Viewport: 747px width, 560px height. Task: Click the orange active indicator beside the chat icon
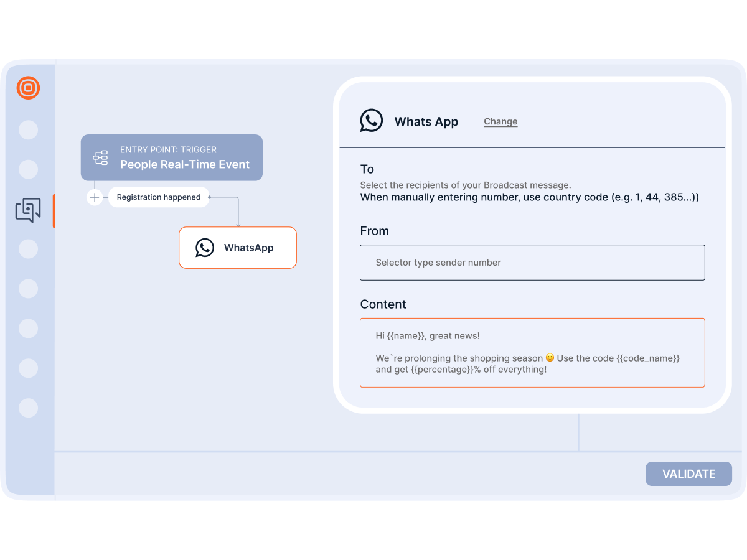coord(55,211)
